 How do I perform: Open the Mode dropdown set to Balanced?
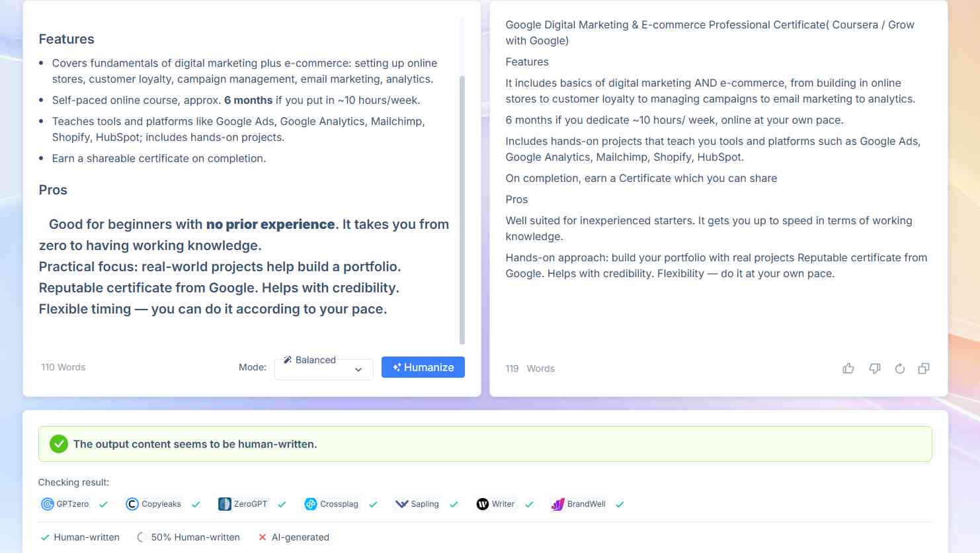pyautogui.click(x=324, y=368)
